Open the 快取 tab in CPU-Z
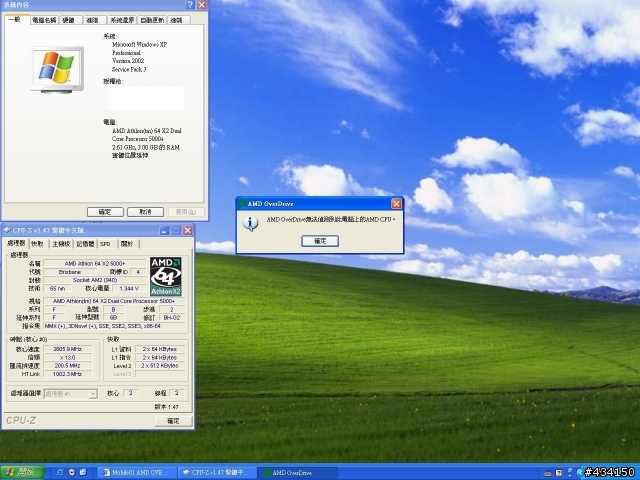The height and width of the screenshot is (480, 640). [38, 244]
